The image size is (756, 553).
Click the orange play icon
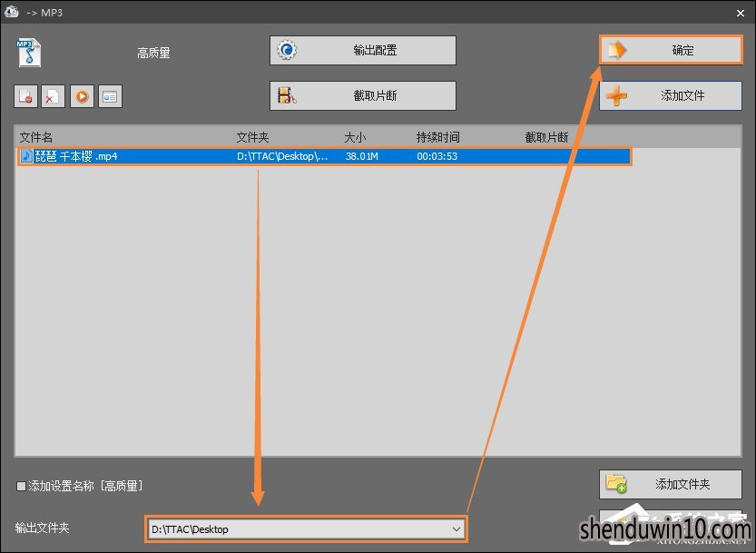tap(82, 96)
